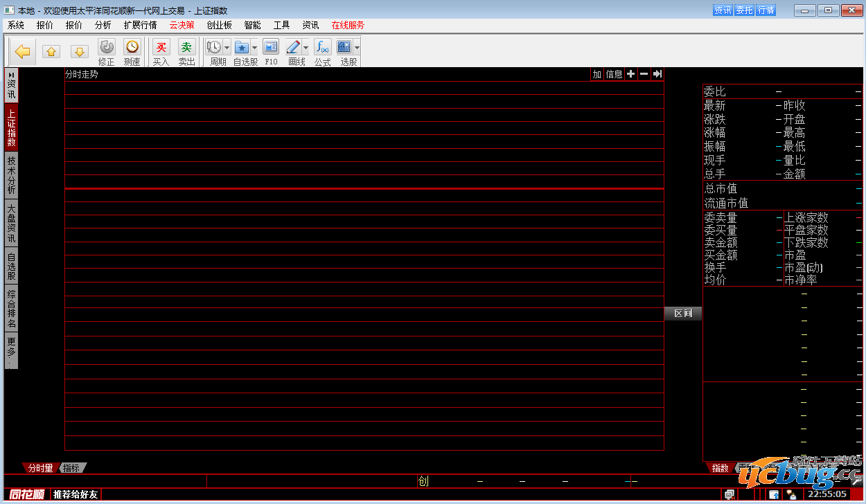Expand the 选股 dropdown arrow

pos(357,48)
